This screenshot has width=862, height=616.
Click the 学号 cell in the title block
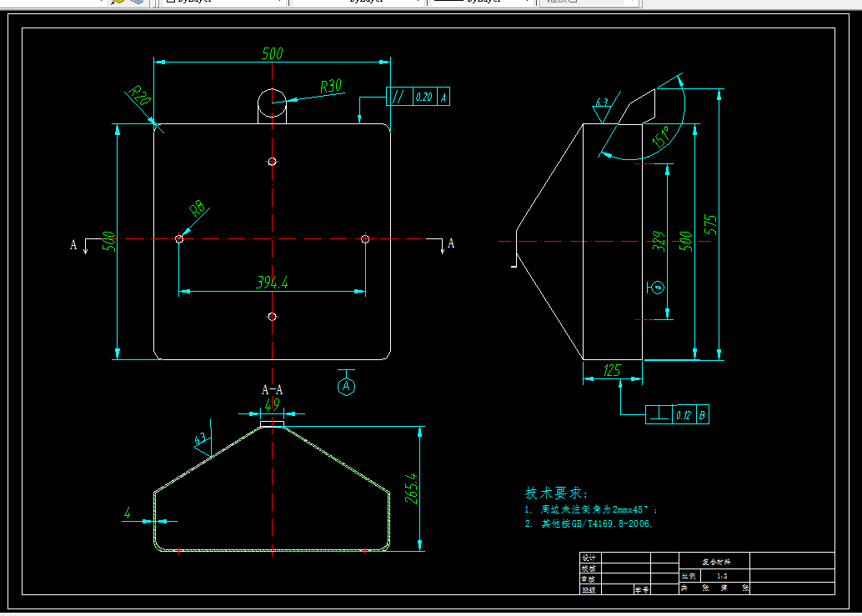coord(642,589)
